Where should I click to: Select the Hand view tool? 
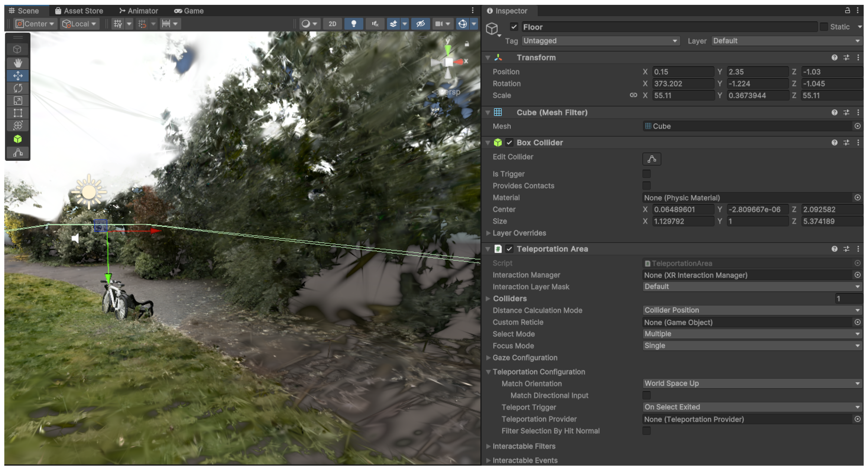click(18, 63)
